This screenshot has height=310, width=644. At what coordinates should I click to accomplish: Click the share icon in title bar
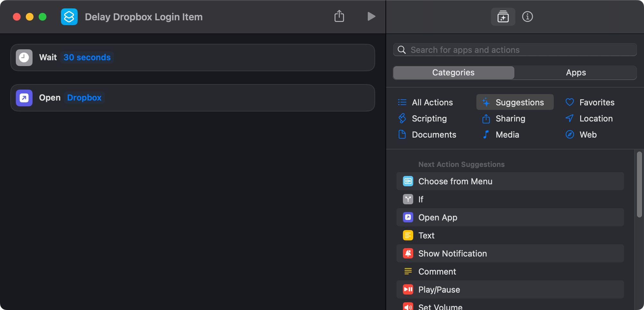pyautogui.click(x=339, y=16)
